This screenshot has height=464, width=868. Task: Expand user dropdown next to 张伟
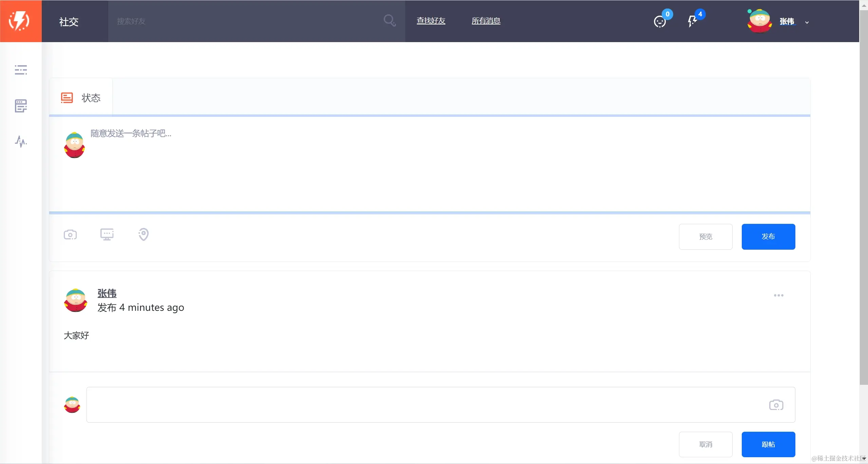point(807,22)
